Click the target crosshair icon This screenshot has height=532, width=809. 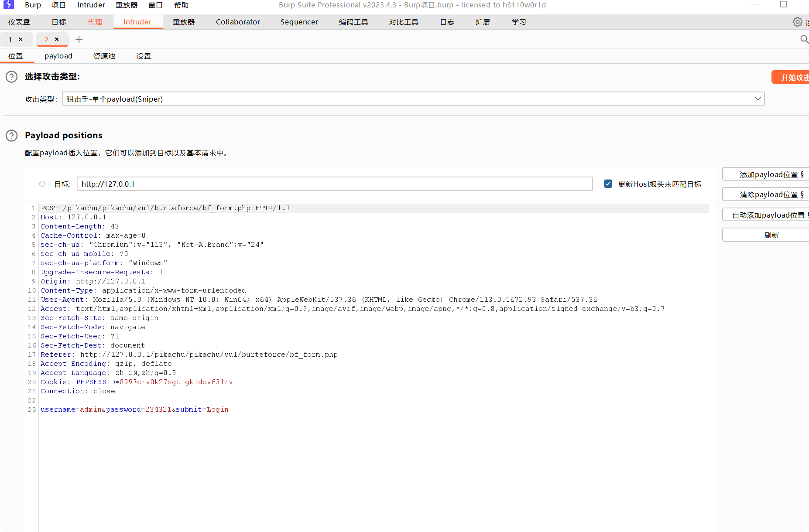42,184
